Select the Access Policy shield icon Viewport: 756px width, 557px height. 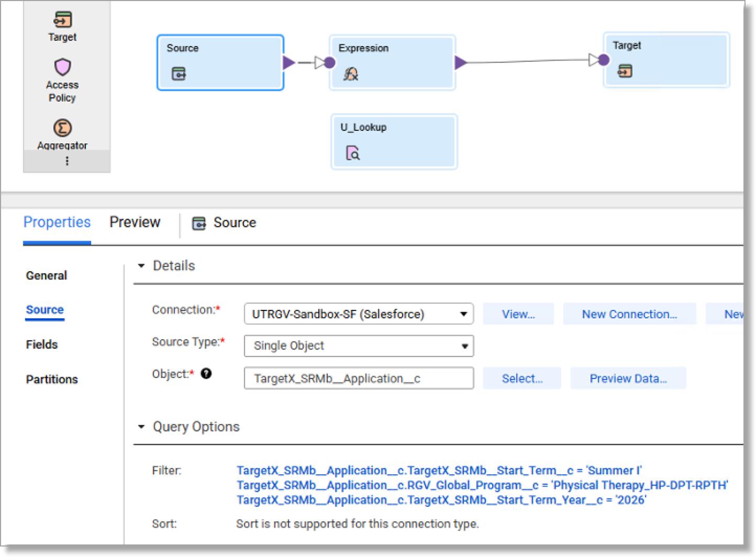pyautogui.click(x=62, y=67)
